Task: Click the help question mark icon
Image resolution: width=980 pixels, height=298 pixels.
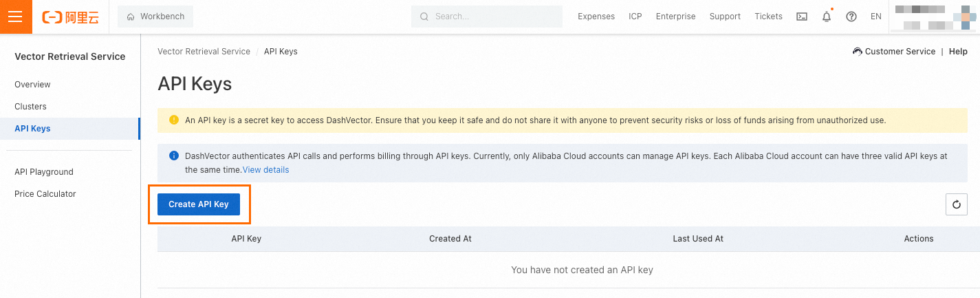Action: click(x=851, y=17)
